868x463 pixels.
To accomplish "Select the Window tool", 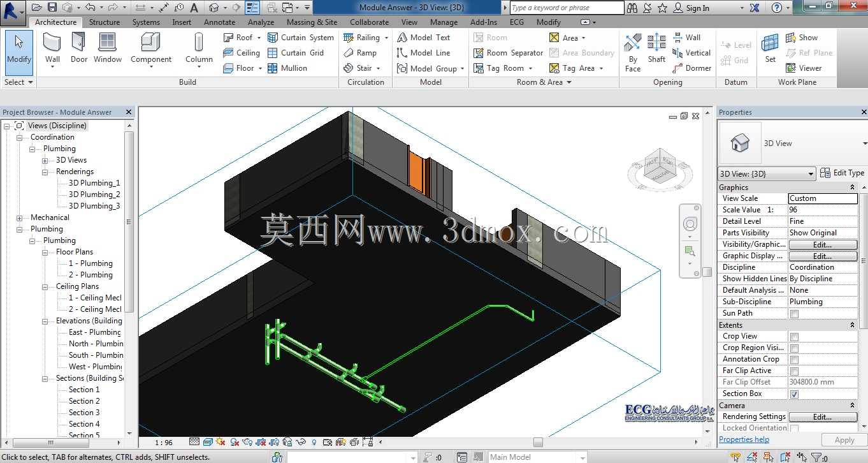I will [x=108, y=48].
